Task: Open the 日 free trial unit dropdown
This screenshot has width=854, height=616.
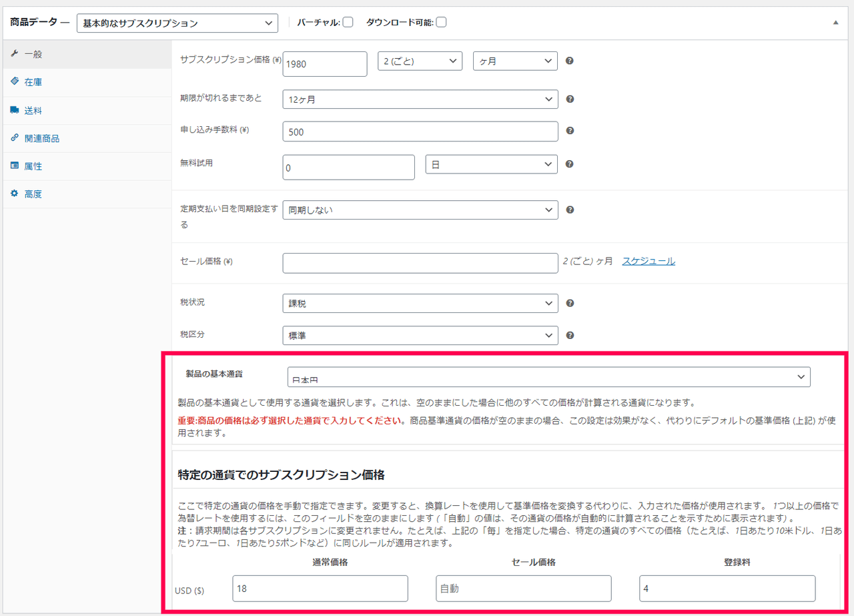Action: pyautogui.click(x=492, y=164)
